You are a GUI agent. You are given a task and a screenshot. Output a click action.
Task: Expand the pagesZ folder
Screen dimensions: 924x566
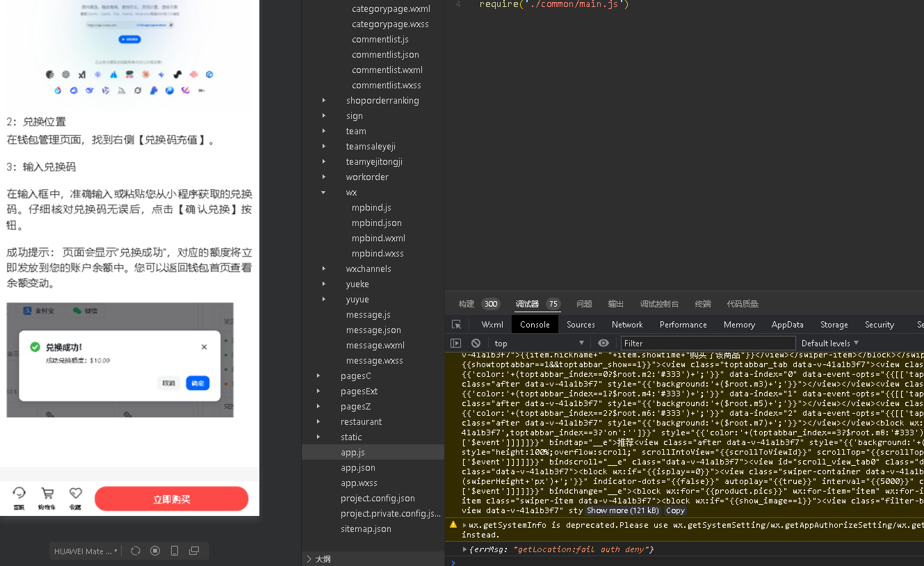pyautogui.click(x=318, y=406)
